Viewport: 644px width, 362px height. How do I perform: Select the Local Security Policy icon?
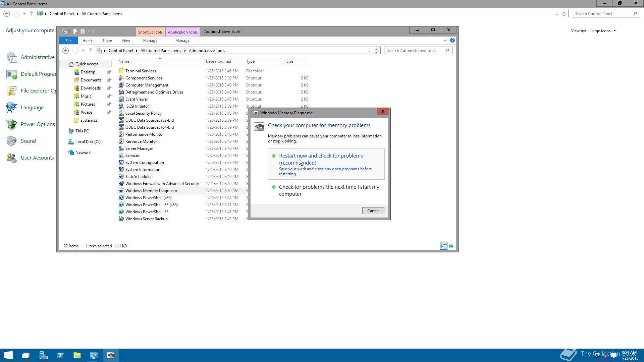point(121,113)
